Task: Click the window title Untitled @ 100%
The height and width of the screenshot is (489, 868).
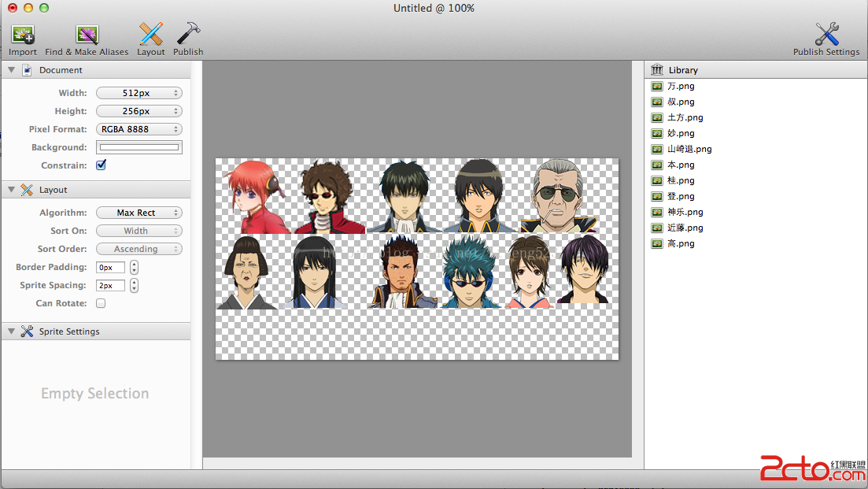Action: click(x=434, y=9)
